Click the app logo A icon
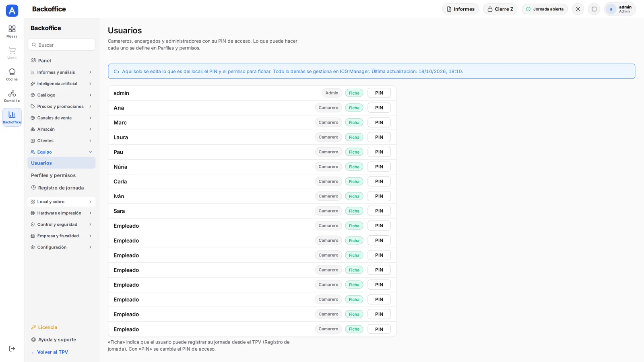 point(12,11)
